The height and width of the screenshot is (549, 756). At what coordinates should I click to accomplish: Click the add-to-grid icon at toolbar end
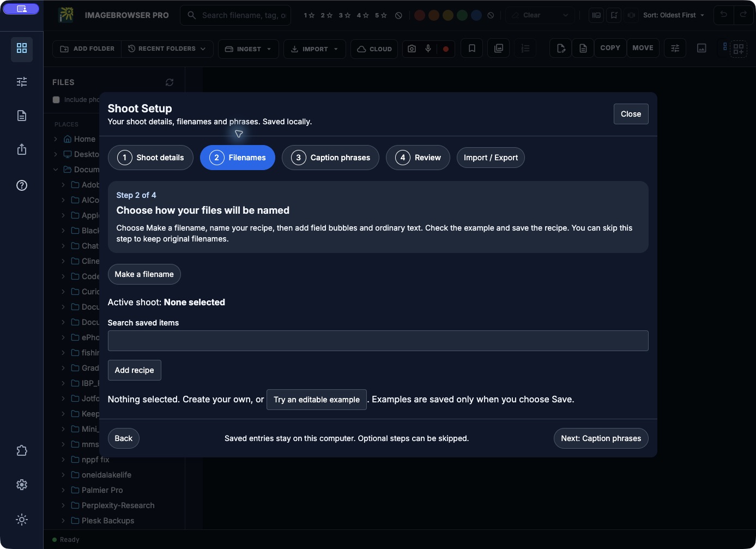point(739,49)
